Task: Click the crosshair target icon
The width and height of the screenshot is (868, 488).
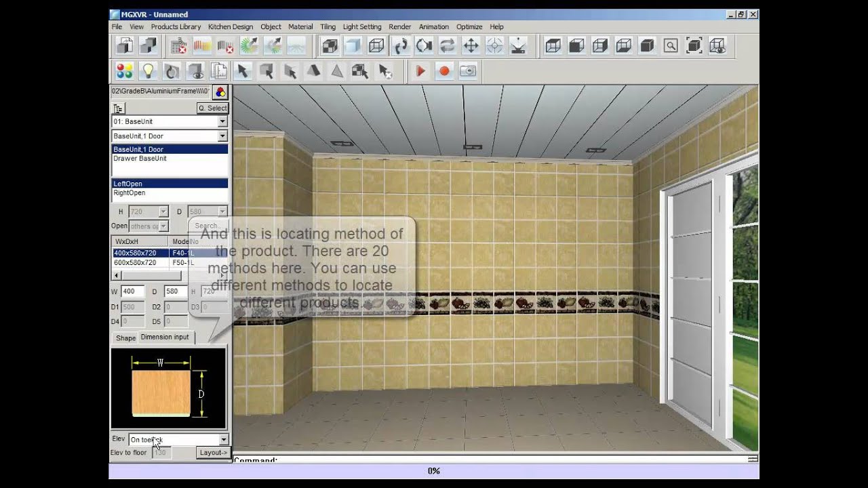Action: (x=494, y=46)
